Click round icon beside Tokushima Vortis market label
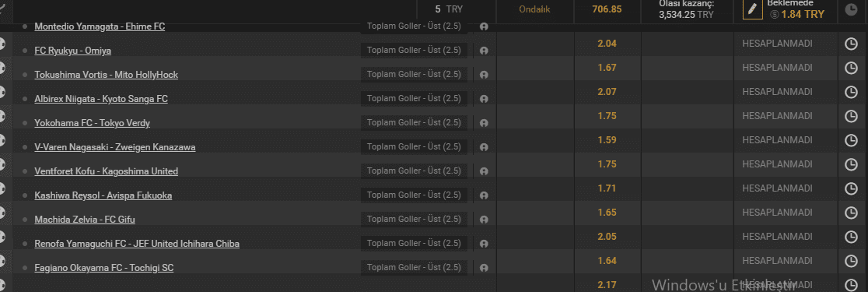Screen dimensions: 868x292 click(x=484, y=75)
